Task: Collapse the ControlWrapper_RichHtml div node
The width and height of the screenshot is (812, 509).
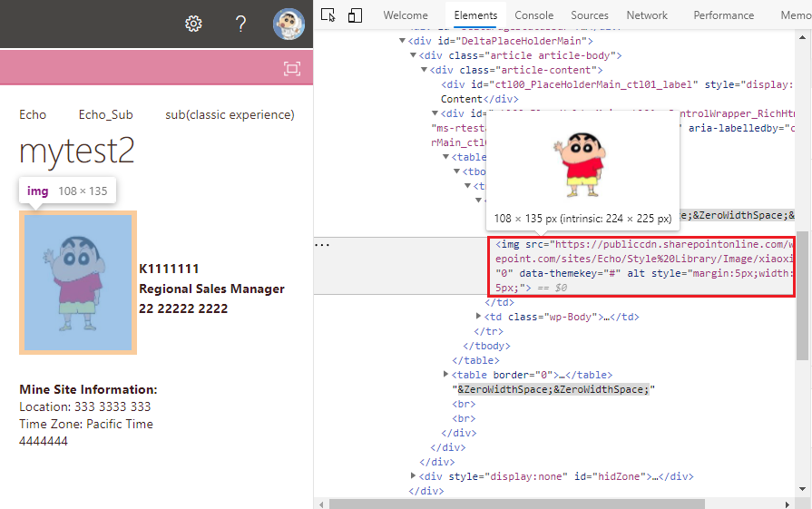Action: click(x=435, y=113)
